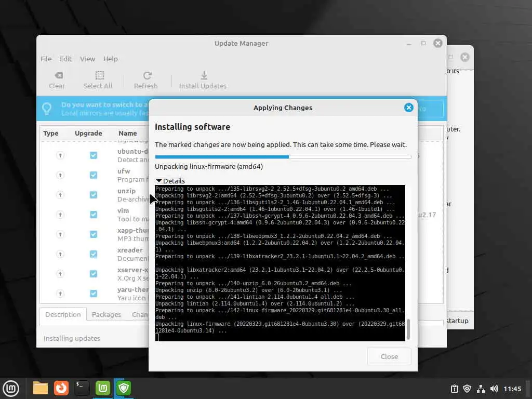Click inside the terminal details output

tap(280, 263)
